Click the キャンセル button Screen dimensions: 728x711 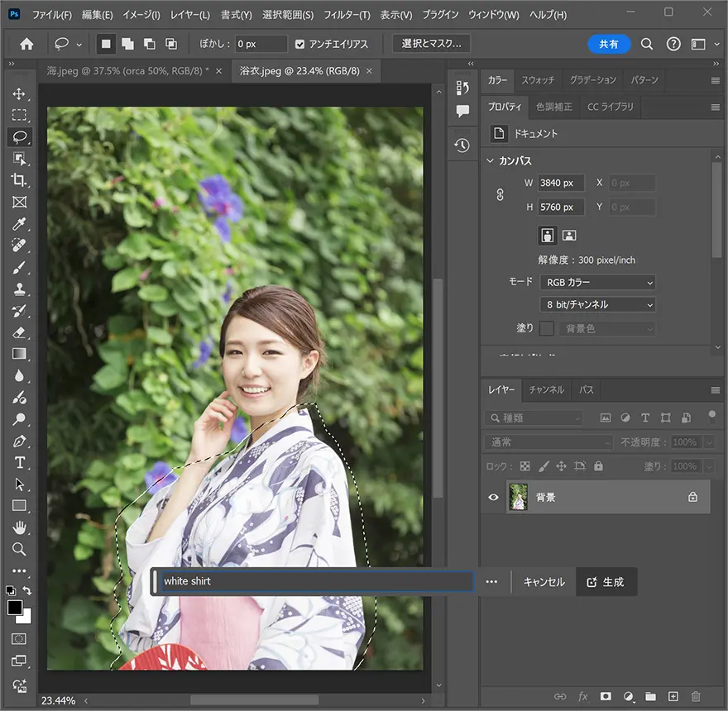click(544, 582)
